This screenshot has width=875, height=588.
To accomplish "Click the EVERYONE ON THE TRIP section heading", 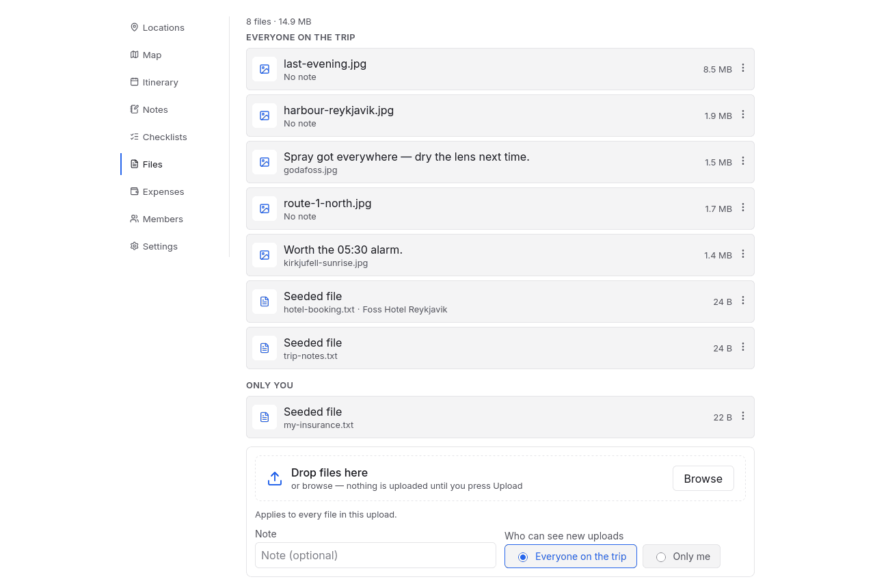I will [x=301, y=38].
